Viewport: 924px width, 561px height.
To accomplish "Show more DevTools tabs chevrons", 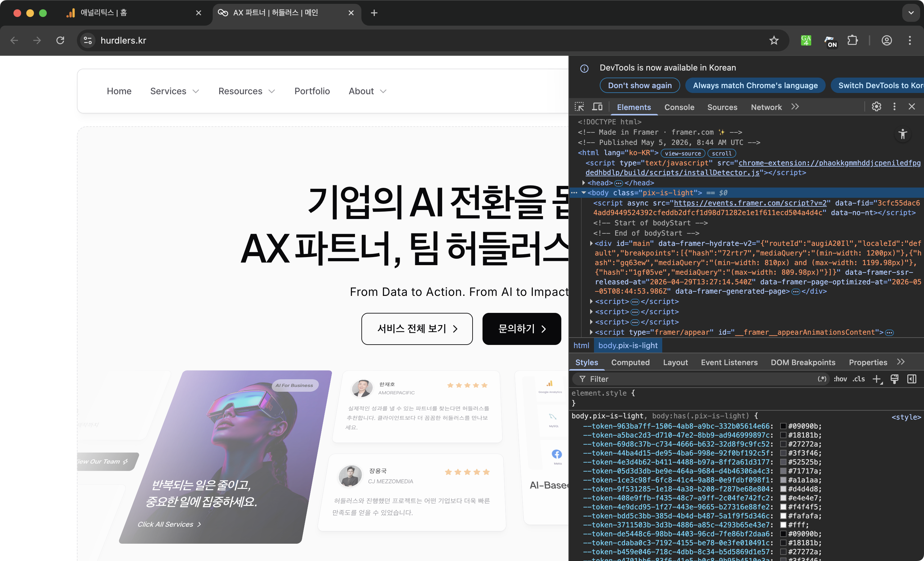I will [x=795, y=106].
